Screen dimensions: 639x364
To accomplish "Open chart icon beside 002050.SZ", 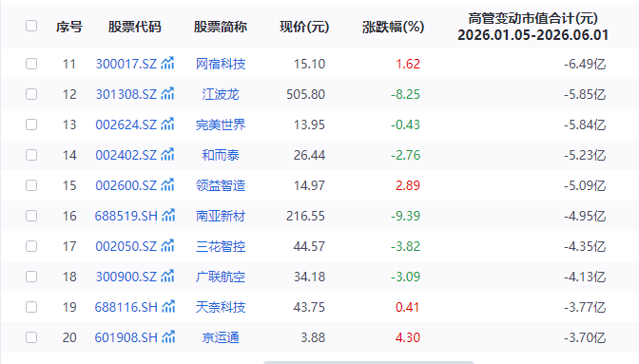I will click(x=167, y=246).
